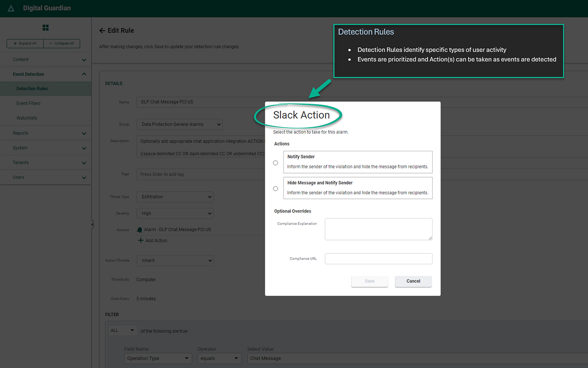588x368 pixels.
Task: Click the Hide Message and Notify Sender card
Action: [358, 188]
